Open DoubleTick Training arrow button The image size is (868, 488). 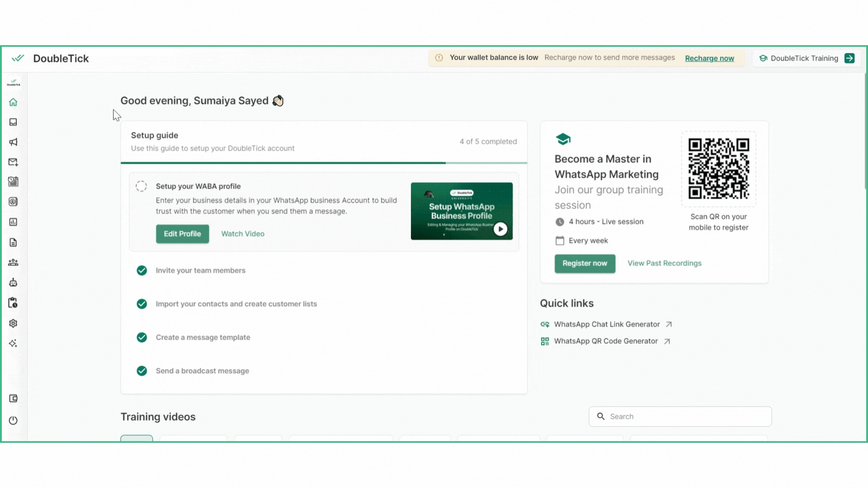(849, 58)
